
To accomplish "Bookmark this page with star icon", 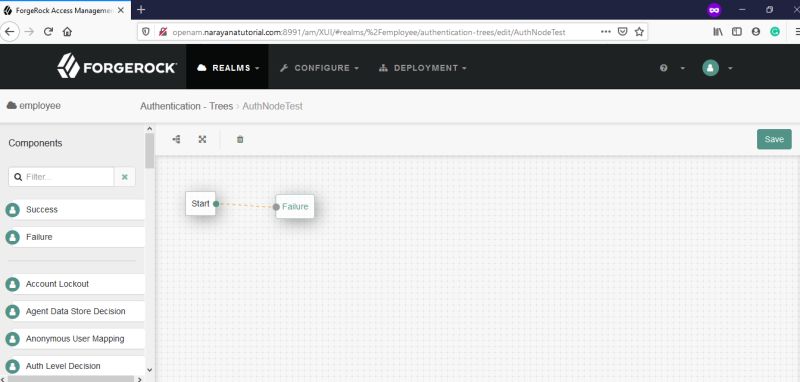I will click(x=639, y=32).
